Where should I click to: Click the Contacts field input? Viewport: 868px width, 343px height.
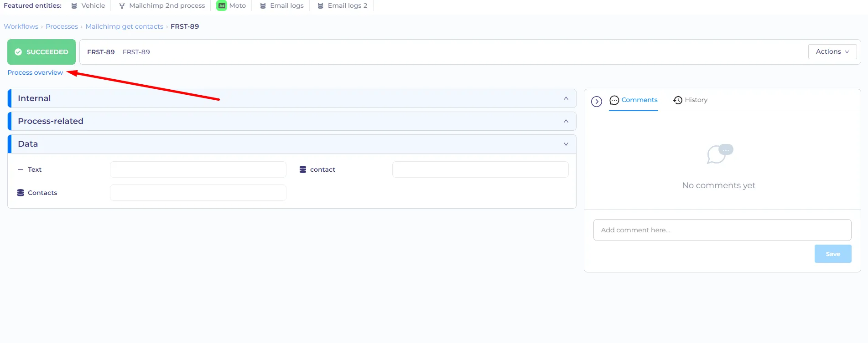198,193
